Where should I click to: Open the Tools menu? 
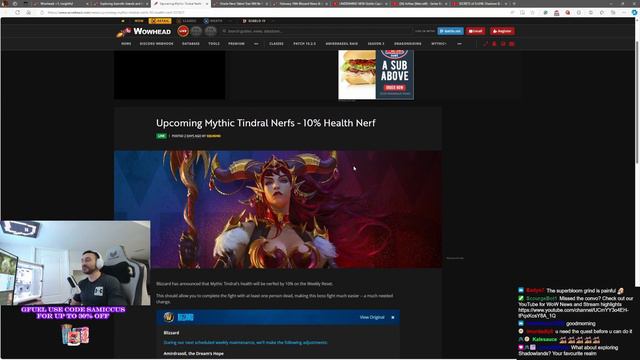point(214,44)
